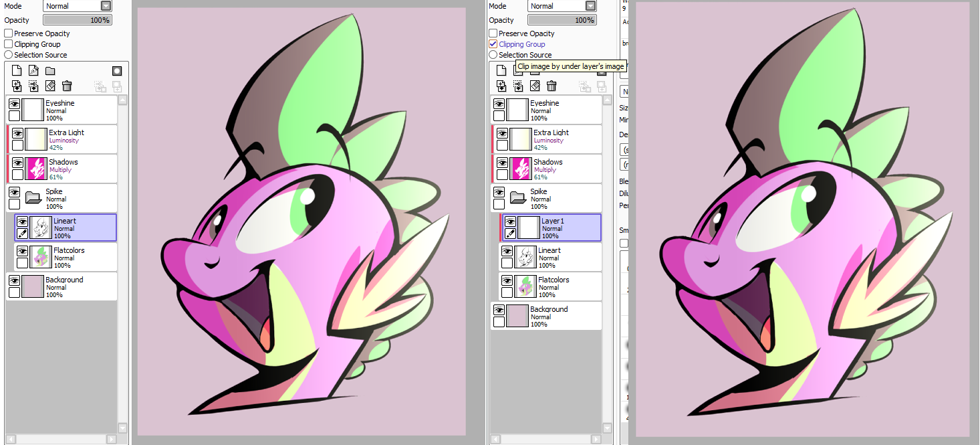
Task: Select 'Layer1' name in right panel
Action: click(x=553, y=221)
